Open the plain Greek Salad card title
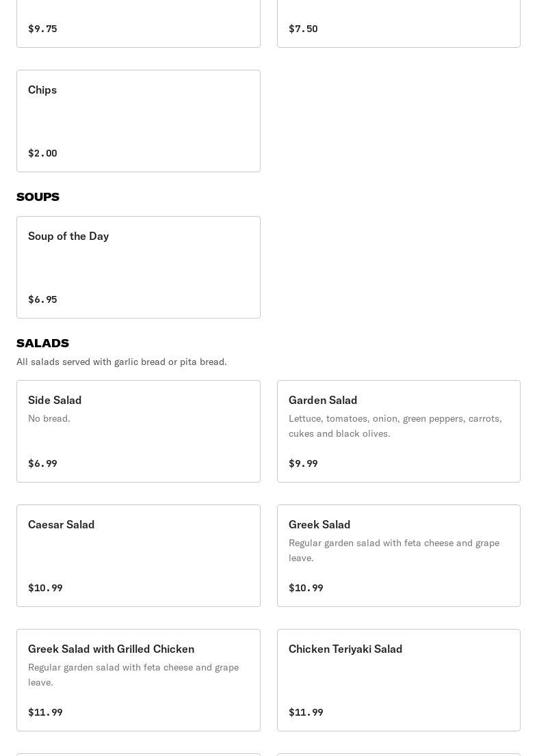This screenshot has height=756, width=537. pos(319,524)
